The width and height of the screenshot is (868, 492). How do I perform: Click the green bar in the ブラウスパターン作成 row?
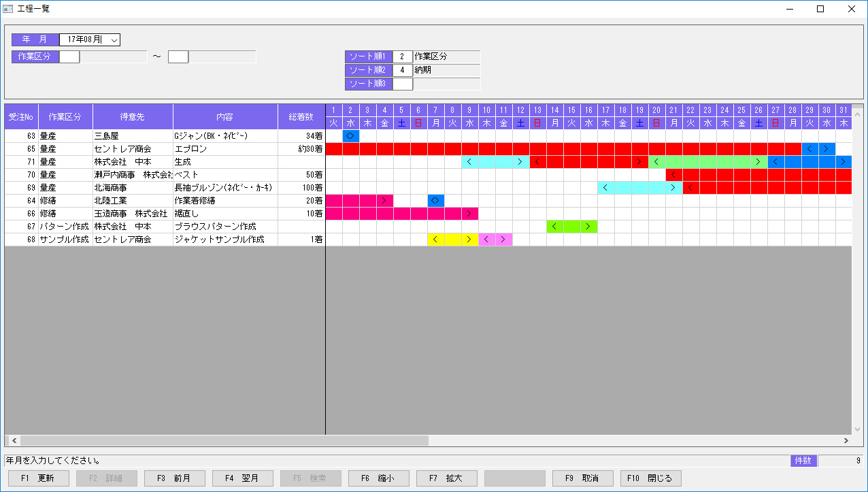tap(572, 227)
